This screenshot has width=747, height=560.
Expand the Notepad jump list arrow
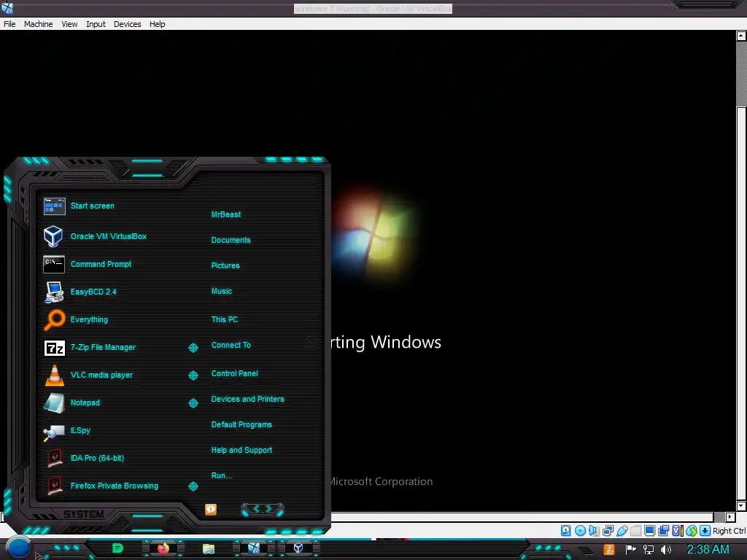click(x=193, y=403)
